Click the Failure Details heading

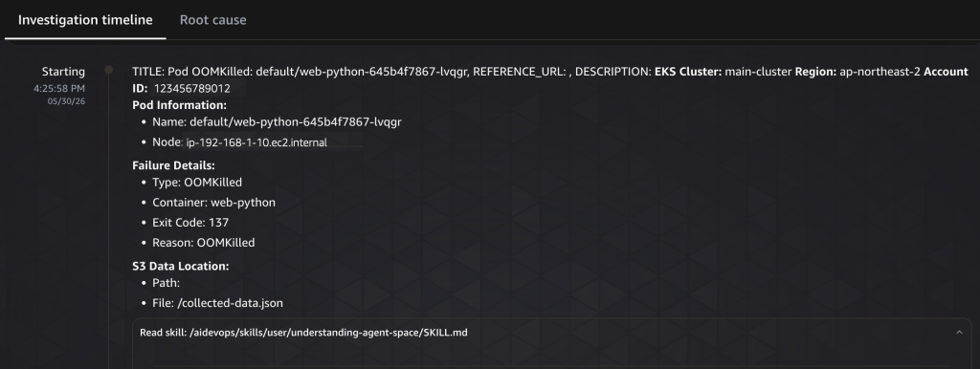point(174,165)
